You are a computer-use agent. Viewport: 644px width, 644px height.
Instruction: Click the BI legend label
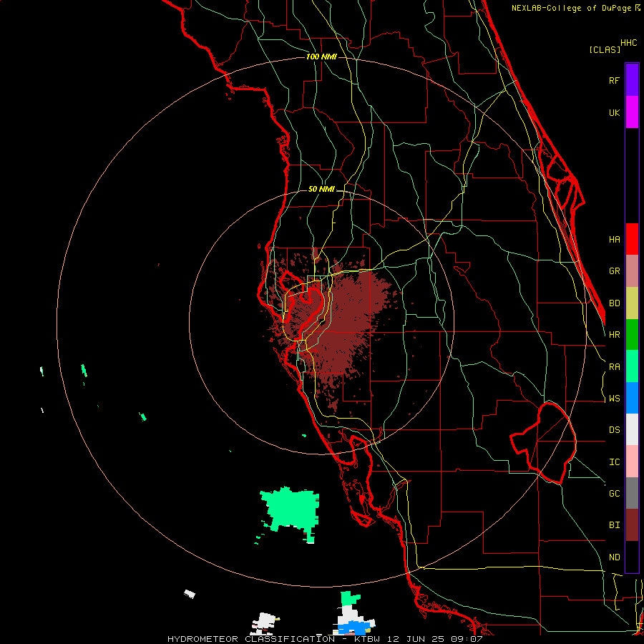[614, 525]
